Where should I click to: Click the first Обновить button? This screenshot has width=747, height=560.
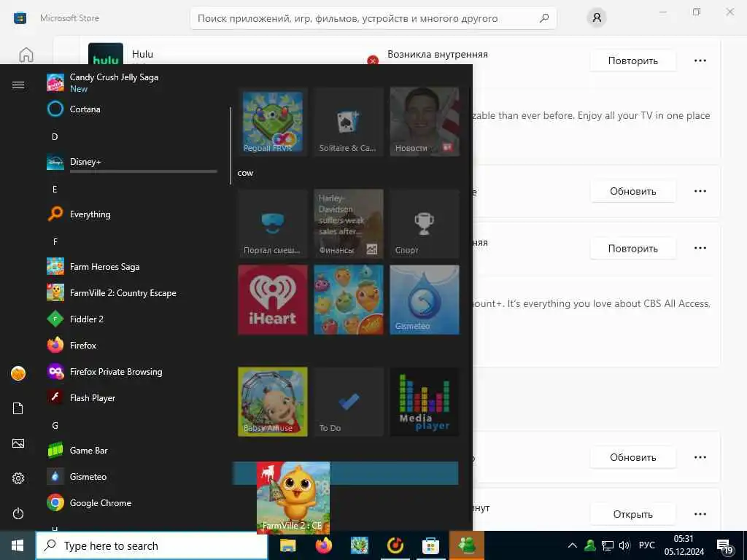[x=632, y=191]
